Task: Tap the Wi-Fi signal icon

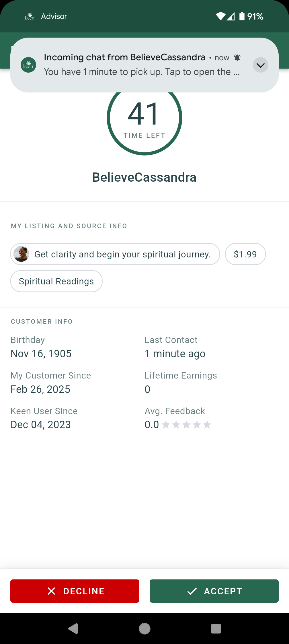Action: [x=221, y=16]
